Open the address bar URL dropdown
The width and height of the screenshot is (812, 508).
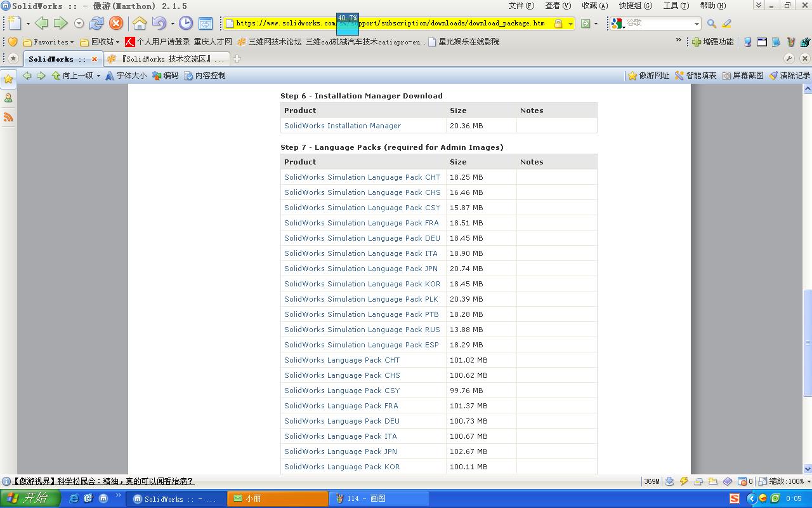pyautogui.click(x=570, y=24)
